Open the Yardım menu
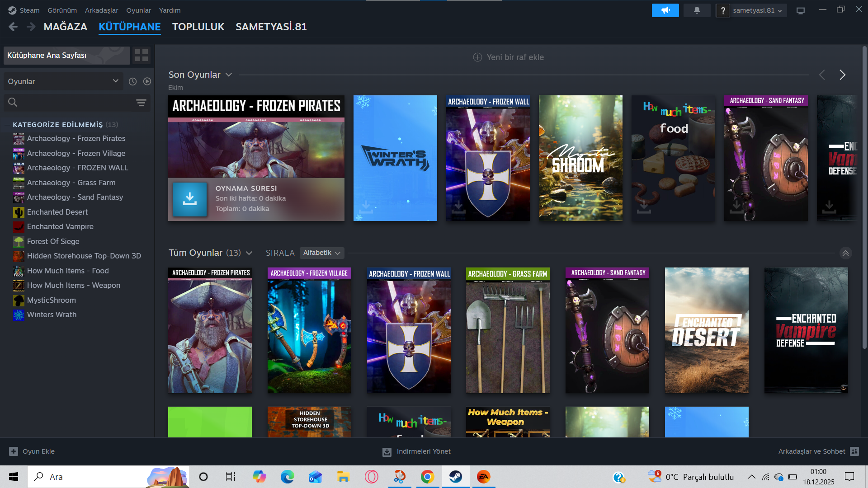The height and width of the screenshot is (488, 868). pyautogui.click(x=170, y=10)
